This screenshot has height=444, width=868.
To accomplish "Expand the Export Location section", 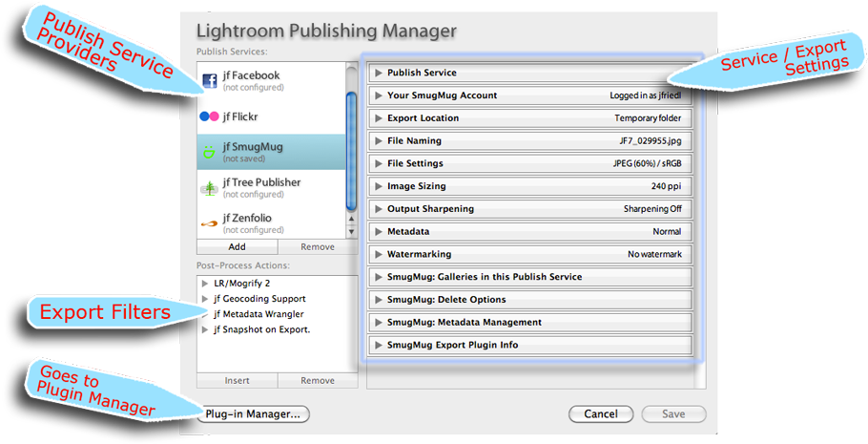I will [x=379, y=118].
